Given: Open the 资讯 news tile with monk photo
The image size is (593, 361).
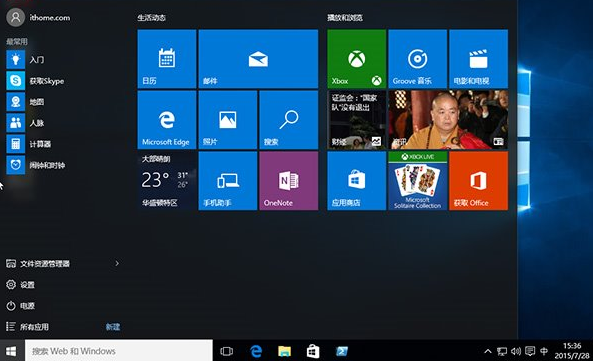Looking at the screenshot, I should tap(448, 120).
